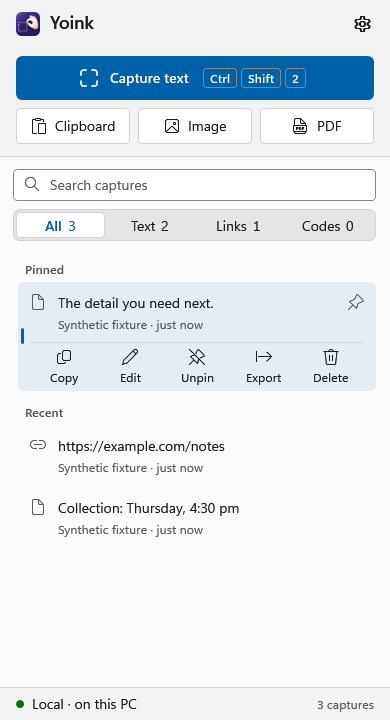Capture text from an Image
390x720 pixels.
pos(195,126)
